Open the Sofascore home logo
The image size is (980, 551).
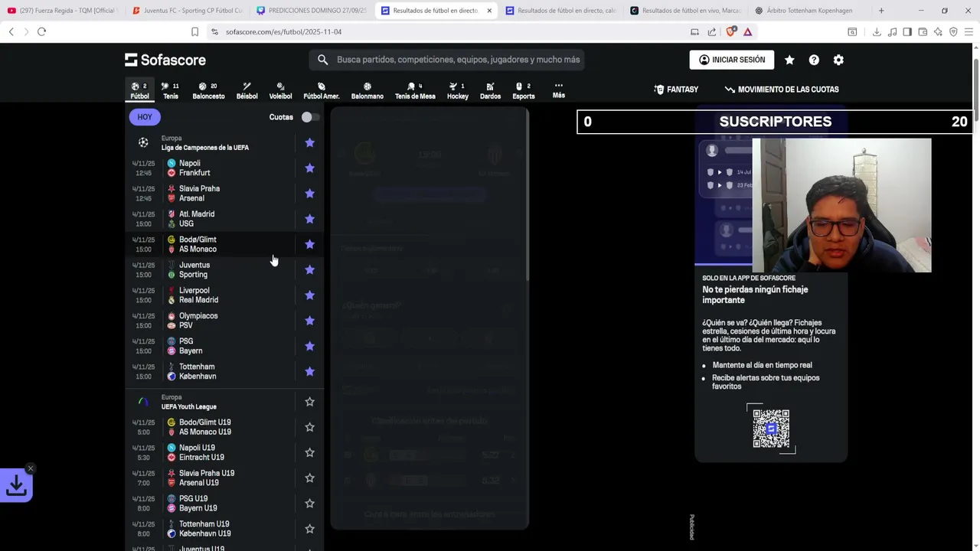click(x=165, y=60)
